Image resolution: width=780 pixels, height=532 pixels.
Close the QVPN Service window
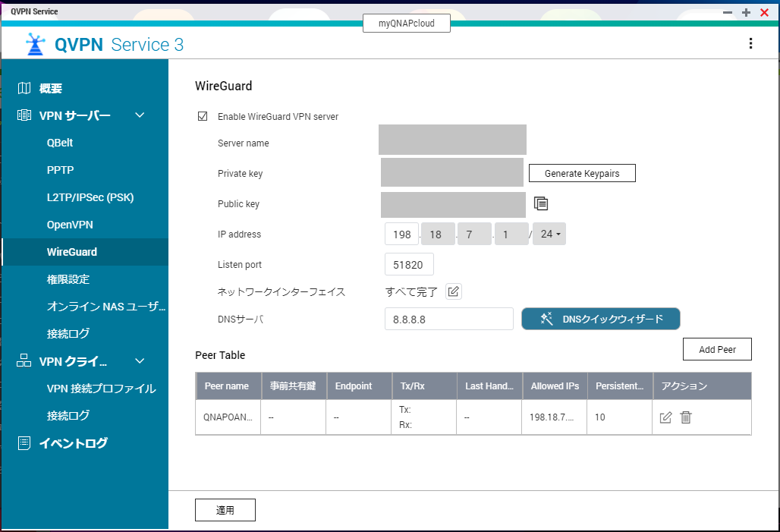(765, 12)
